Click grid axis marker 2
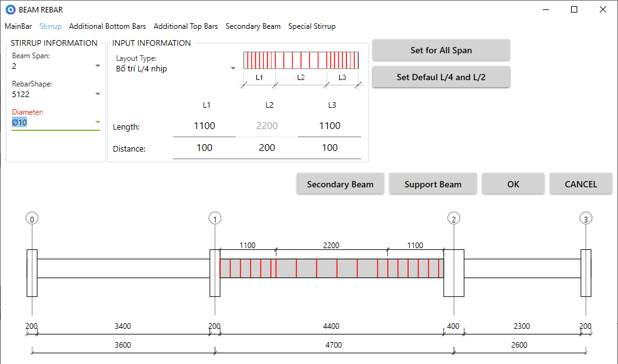This screenshot has width=618, height=364. click(x=454, y=219)
